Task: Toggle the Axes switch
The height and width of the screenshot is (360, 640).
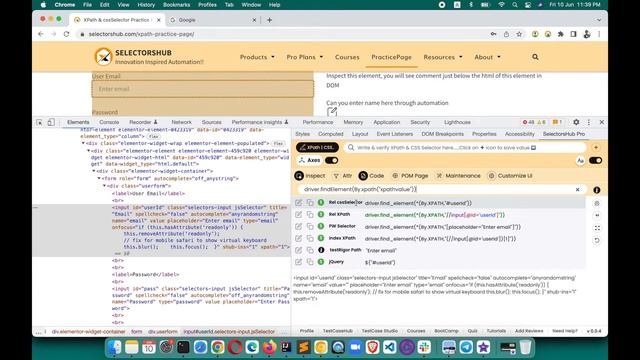Action: (331, 160)
